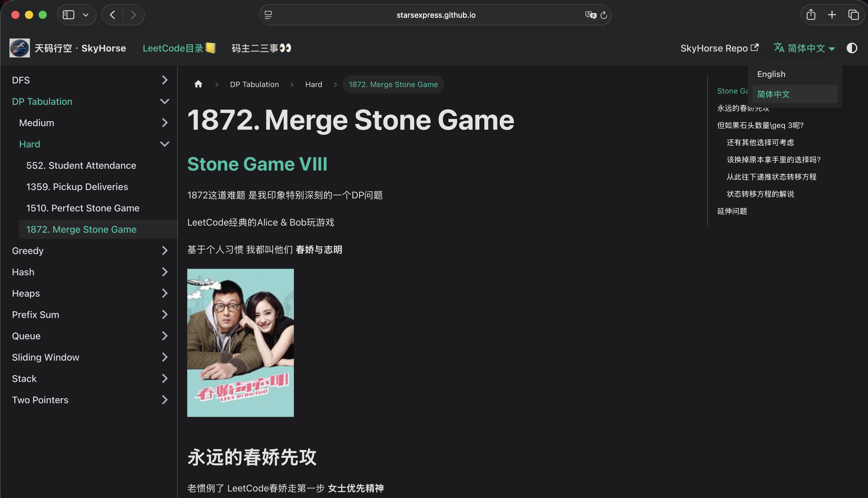Click the language translate icon in navbar
Viewport: 868px width, 498px height.
tap(779, 48)
